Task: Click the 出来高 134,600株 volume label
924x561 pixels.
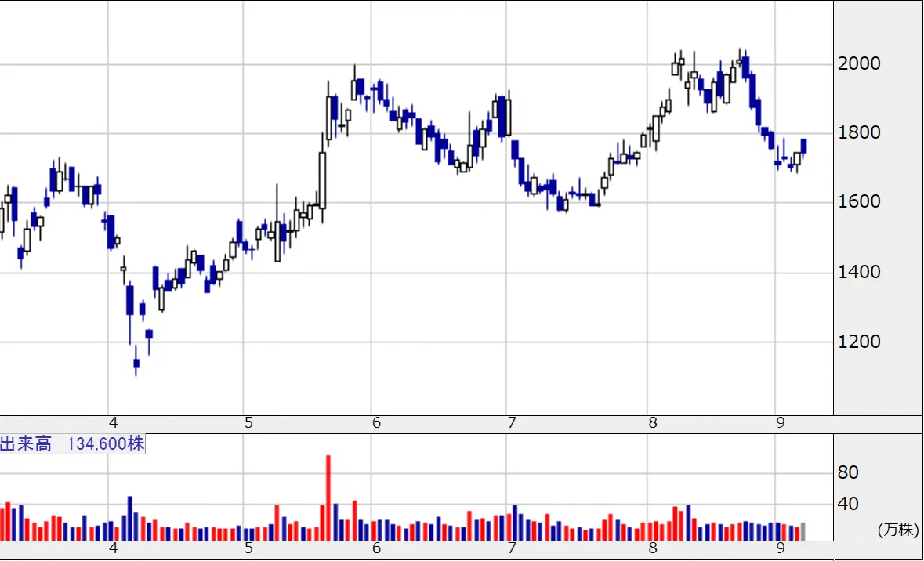Action: coord(72,443)
